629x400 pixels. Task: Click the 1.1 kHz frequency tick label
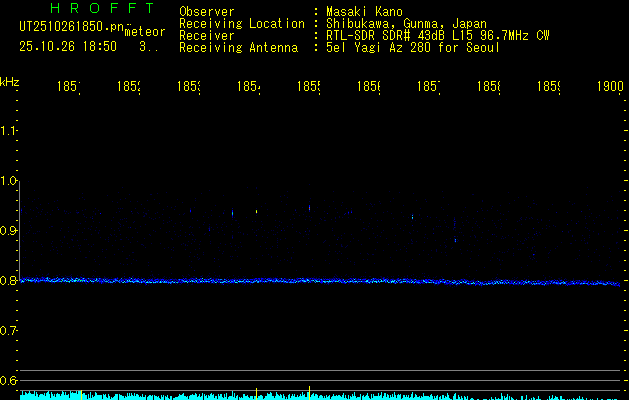click(9, 131)
